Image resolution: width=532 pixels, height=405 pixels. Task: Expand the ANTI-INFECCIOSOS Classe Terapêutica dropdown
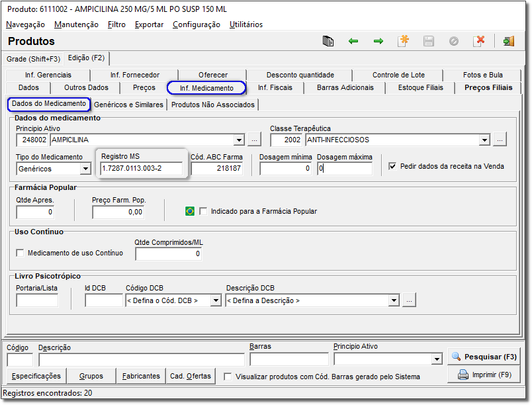coord(484,140)
